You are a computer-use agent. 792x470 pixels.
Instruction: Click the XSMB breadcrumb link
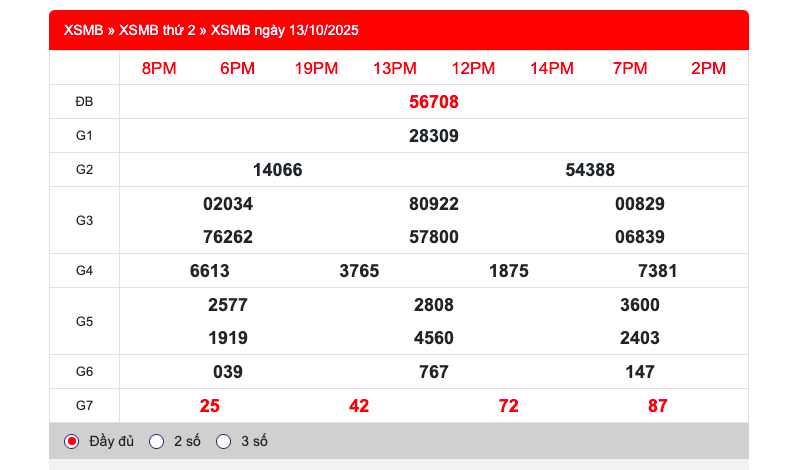81,30
